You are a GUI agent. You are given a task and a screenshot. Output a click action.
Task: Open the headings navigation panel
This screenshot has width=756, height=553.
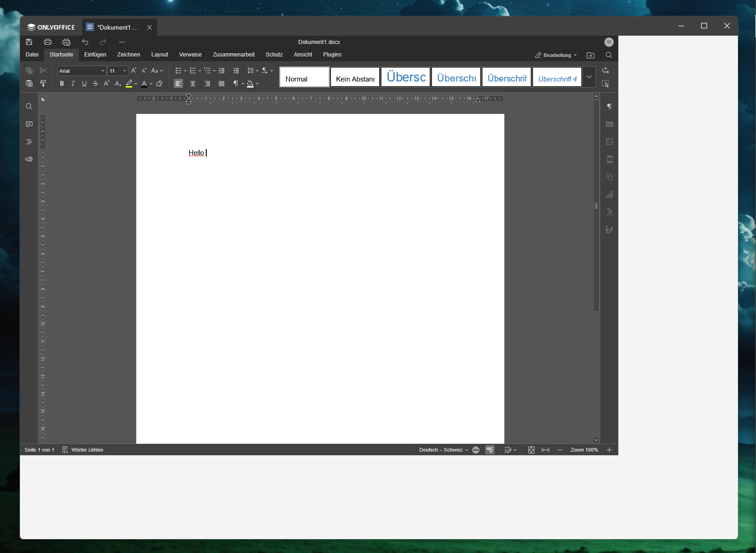(x=29, y=142)
